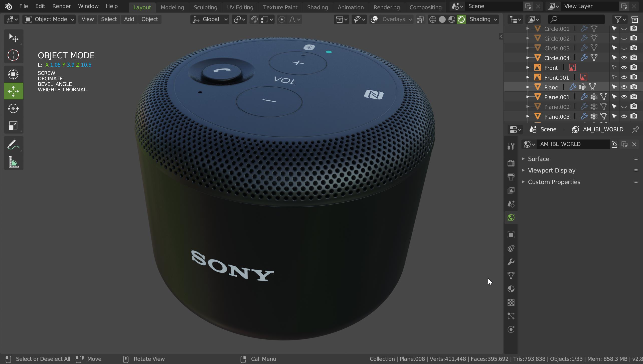Image resolution: width=643 pixels, height=364 pixels.
Task: Open the Render properties tab
Action: 511,163
